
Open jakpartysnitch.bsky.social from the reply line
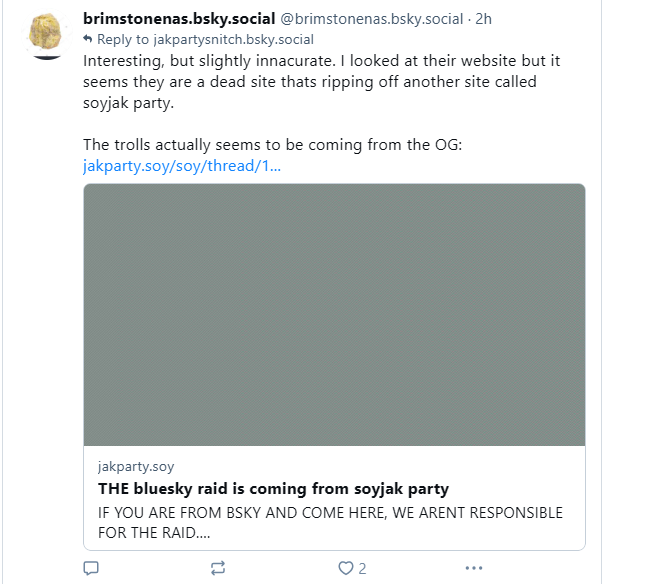tap(226, 40)
